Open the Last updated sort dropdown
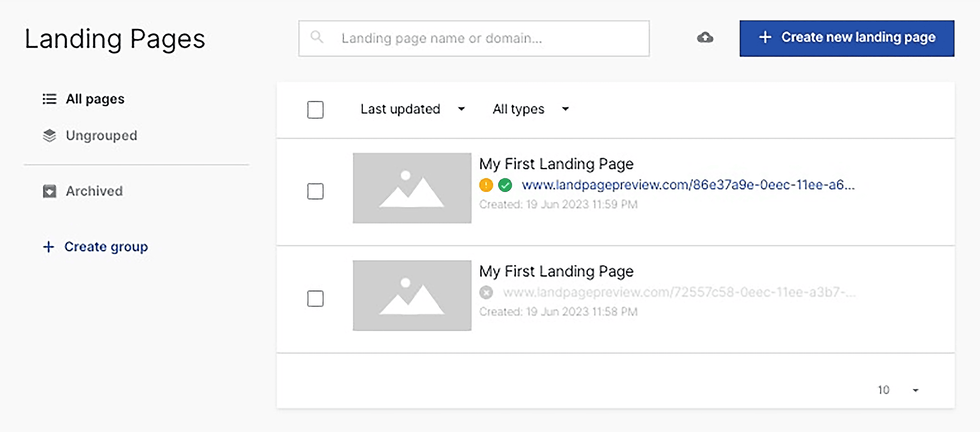Viewport: 980px width, 432px height. (x=412, y=109)
